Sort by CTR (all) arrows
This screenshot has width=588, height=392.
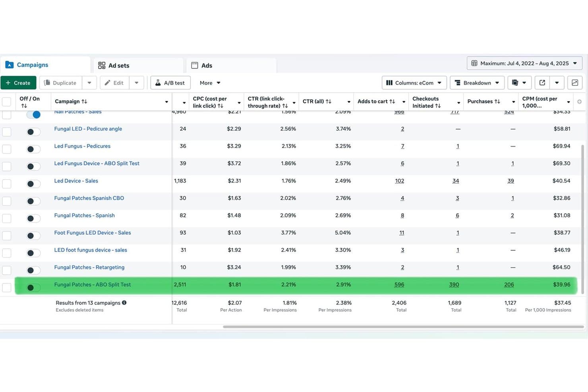coord(328,102)
